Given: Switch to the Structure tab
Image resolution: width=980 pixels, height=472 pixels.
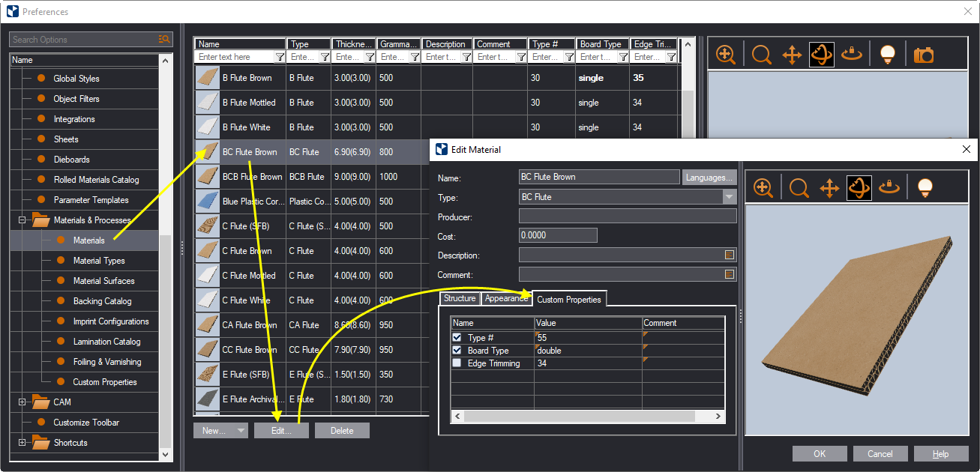Looking at the screenshot, I should tap(460, 298).
